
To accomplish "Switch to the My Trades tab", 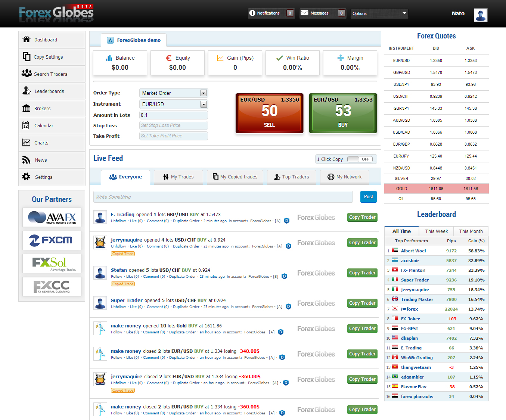I will click(x=179, y=177).
